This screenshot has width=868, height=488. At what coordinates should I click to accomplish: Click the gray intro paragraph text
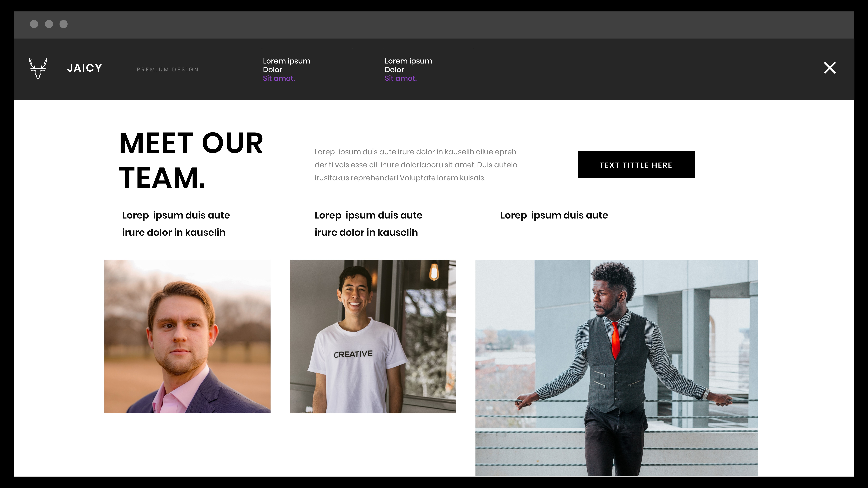click(x=416, y=165)
